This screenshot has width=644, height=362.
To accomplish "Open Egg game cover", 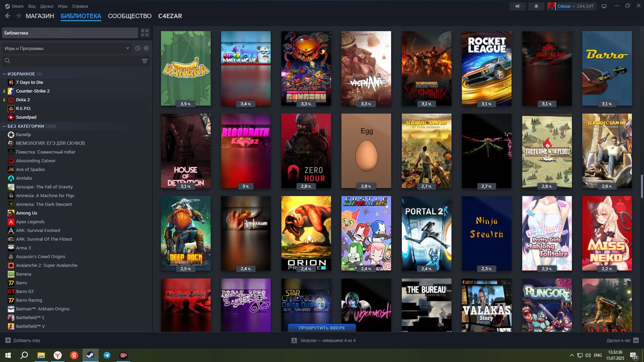I will tap(366, 151).
